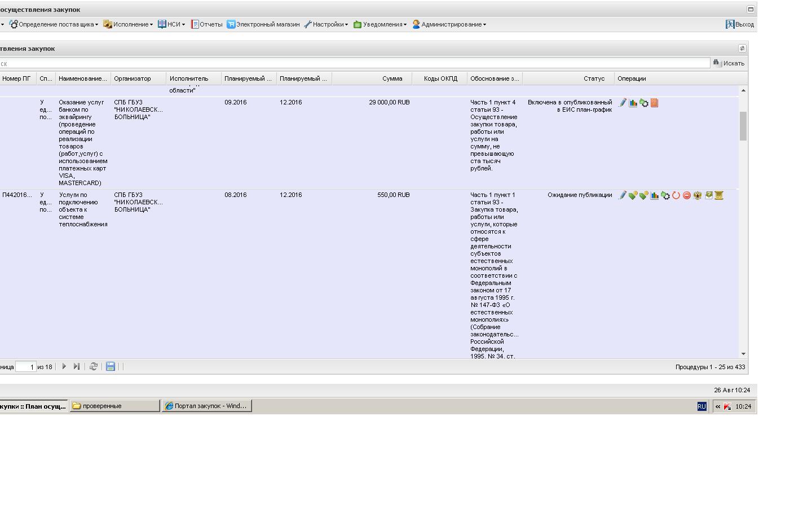Click the scroll down arrow of the table
The image size is (812, 508).
743,354
